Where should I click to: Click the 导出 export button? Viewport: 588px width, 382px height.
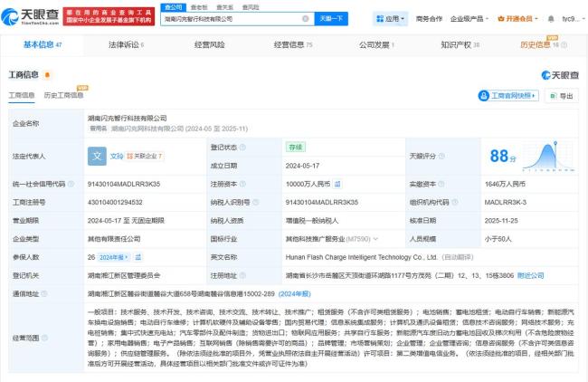[x=562, y=96]
